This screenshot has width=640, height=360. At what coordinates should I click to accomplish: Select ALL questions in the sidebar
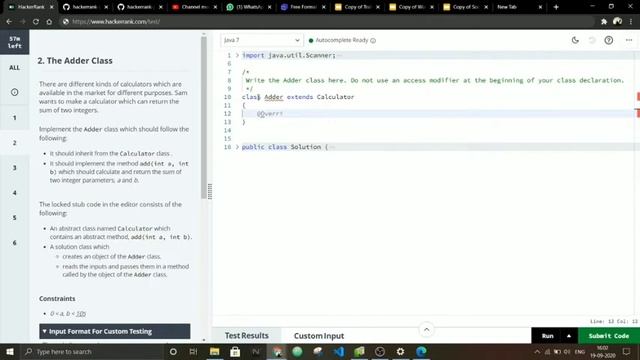[14, 67]
